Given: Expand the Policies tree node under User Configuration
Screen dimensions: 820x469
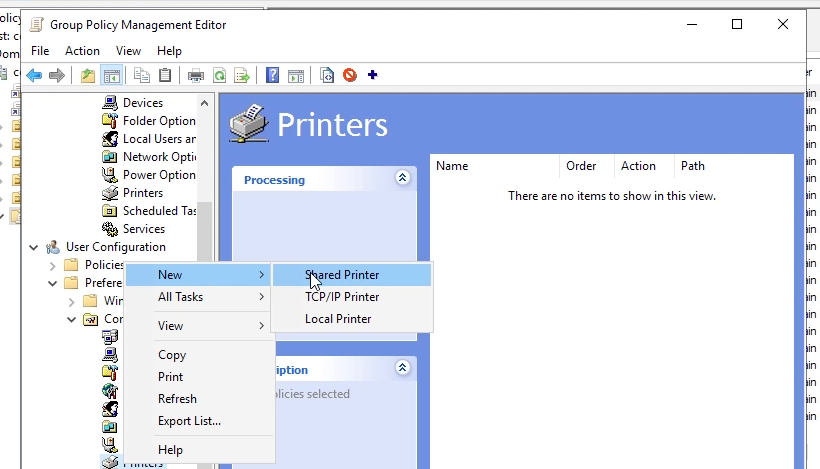Looking at the screenshot, I should (x=52, y=265).
